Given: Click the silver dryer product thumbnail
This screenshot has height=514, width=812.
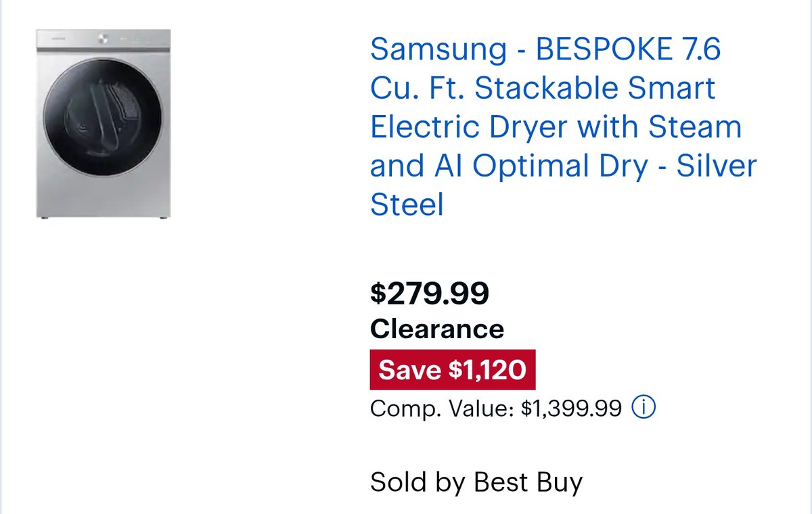Looking at the screenshot, I should 103,124.
